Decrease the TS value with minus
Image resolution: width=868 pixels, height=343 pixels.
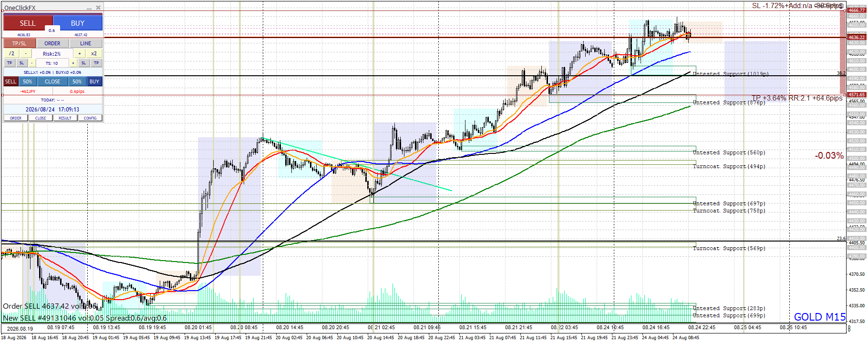32,63
